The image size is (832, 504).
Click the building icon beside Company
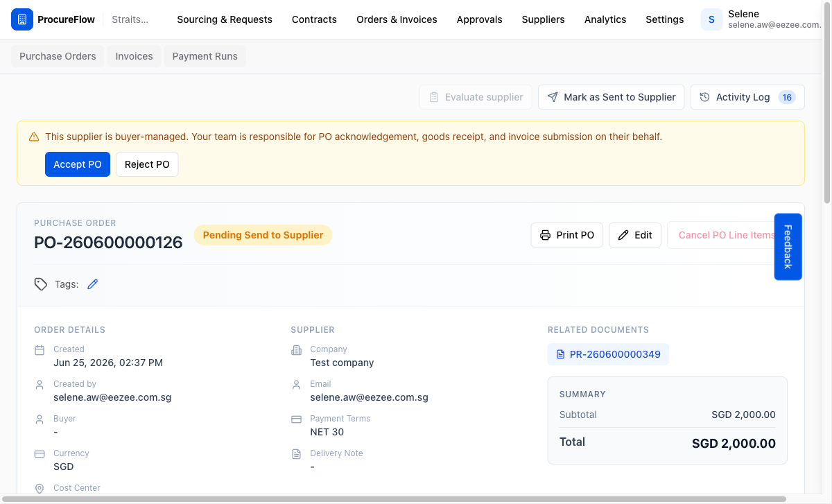296,350
